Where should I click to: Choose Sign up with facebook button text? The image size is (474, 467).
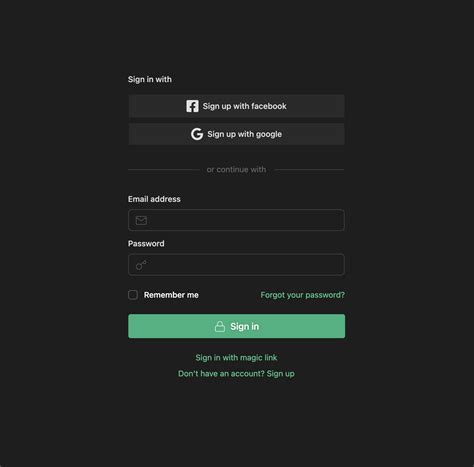pos(245,106)
